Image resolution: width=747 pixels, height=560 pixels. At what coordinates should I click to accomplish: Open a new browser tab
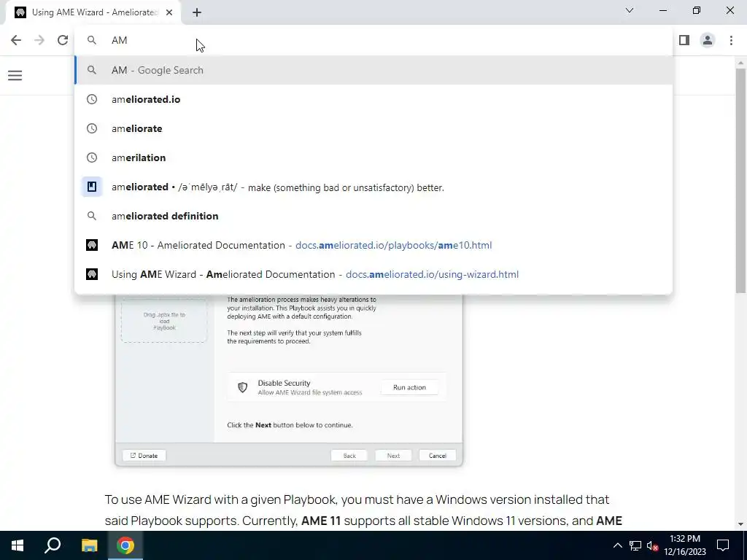pos(197,12)
